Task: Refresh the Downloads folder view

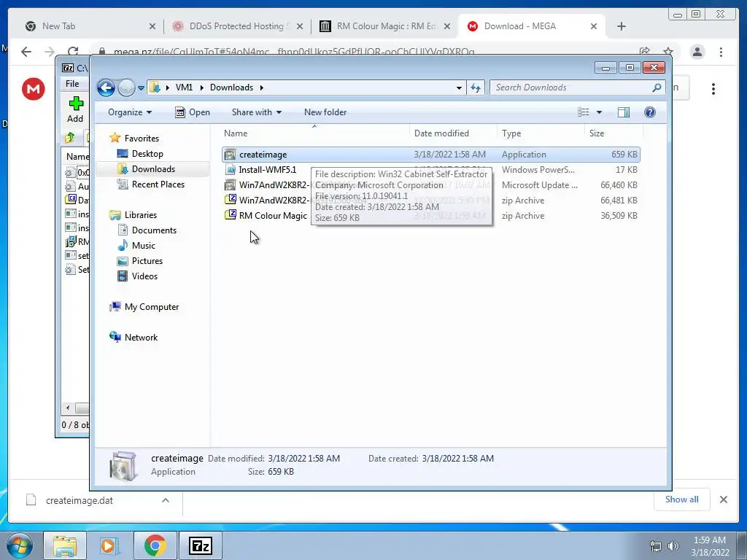Action: (476, 87)
